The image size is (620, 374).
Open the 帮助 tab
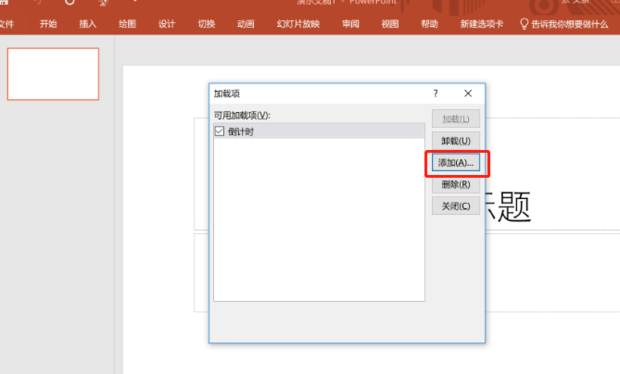click(429, 24)
